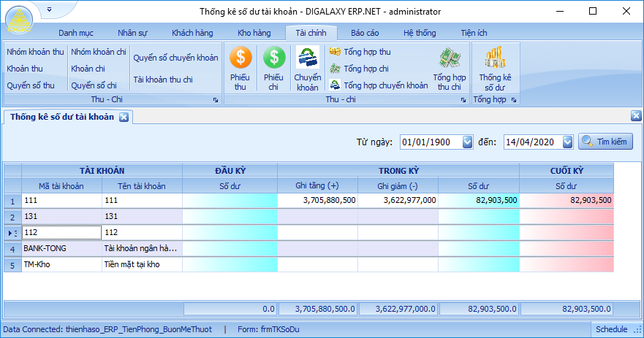
Task: Click the DIGALAXY application logo button
Action: [x=22, y=20]
